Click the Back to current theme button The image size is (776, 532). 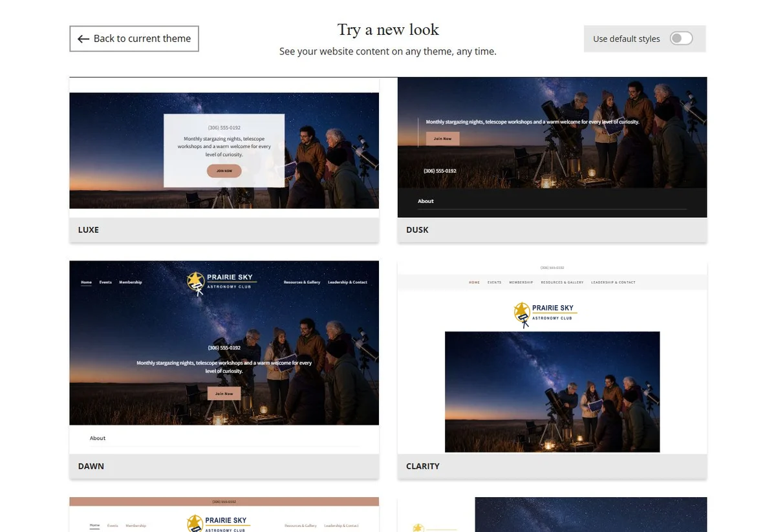coord(134,39)
